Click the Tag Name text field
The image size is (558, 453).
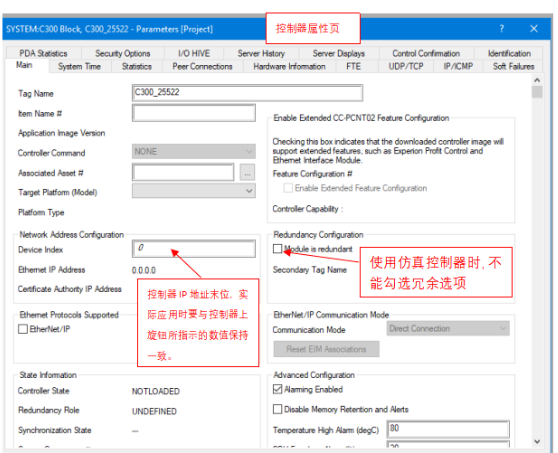[247, 93]
